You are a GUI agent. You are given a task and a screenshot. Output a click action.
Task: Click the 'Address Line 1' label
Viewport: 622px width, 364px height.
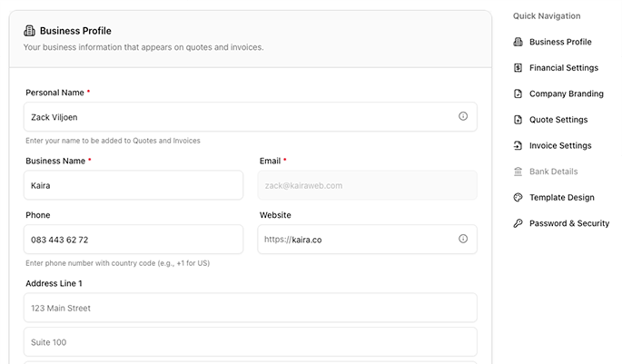point(54,283)
